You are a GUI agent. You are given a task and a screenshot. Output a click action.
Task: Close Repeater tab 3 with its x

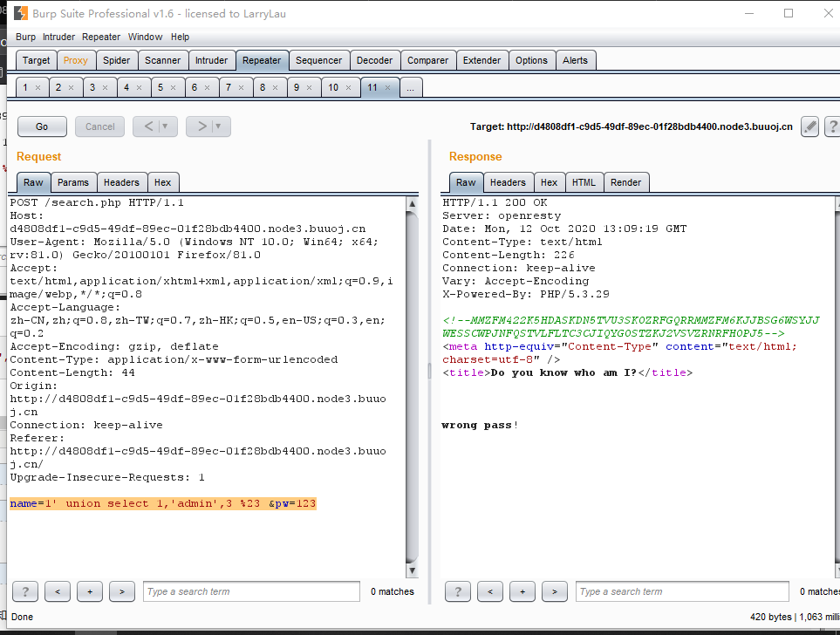point(105,88)
